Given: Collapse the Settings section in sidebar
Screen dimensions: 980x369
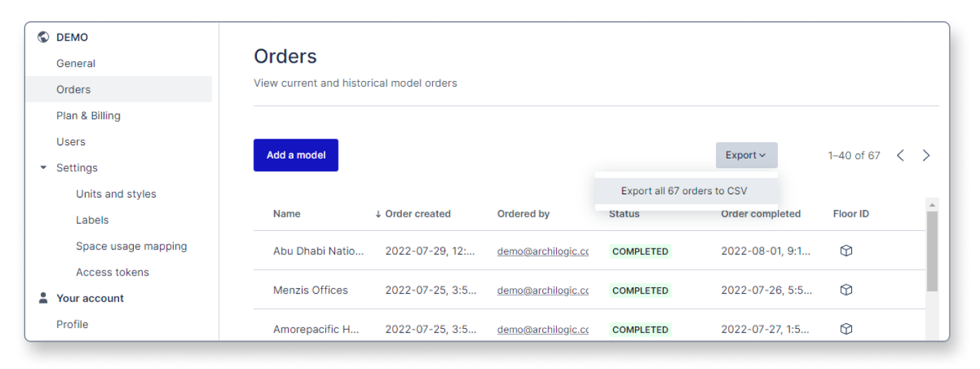Looking at the screenshot, I should pos(44,168).
